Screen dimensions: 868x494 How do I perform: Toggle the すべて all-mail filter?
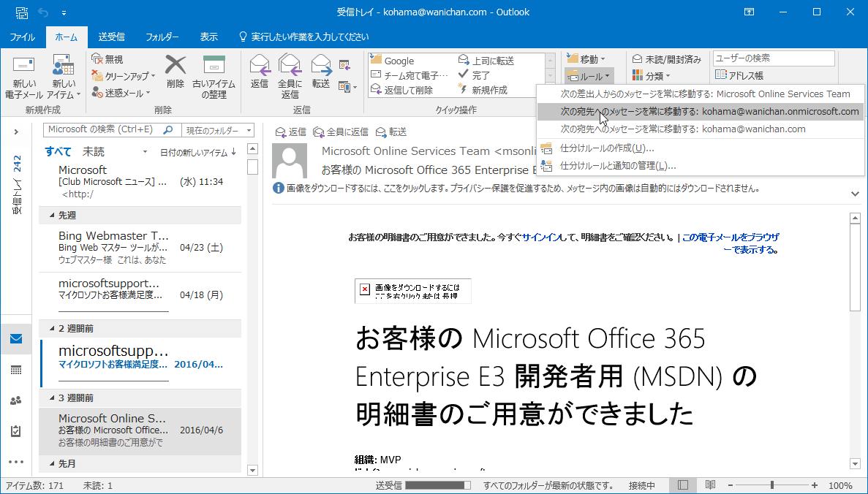tap(58, 152)
